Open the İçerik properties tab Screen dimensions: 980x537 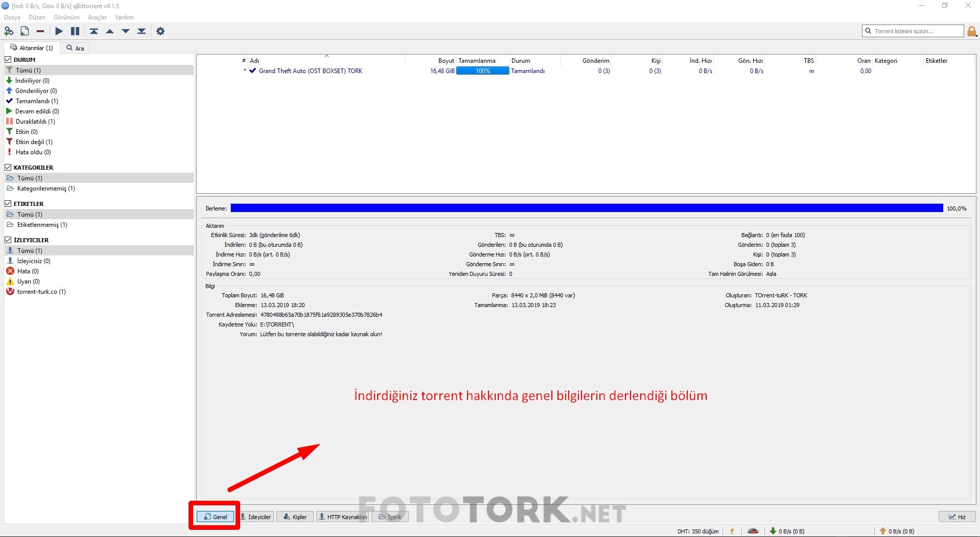(390, 517)
